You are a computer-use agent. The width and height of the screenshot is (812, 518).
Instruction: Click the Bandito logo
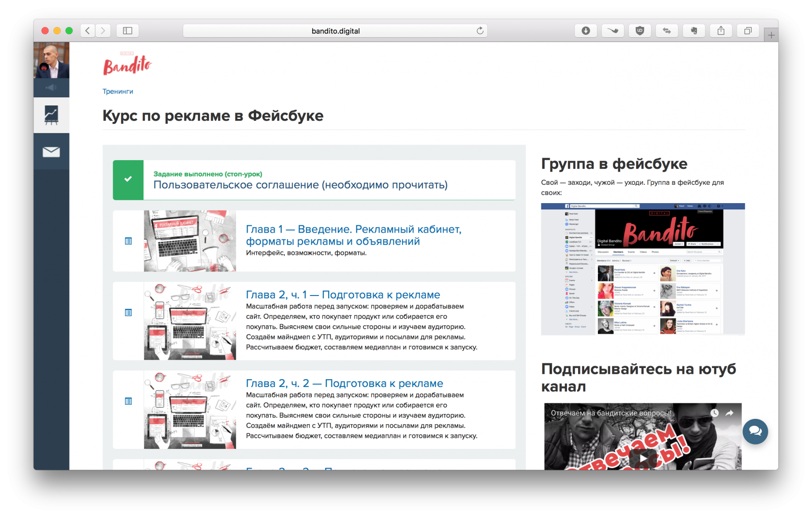click(x=127, y=63)
